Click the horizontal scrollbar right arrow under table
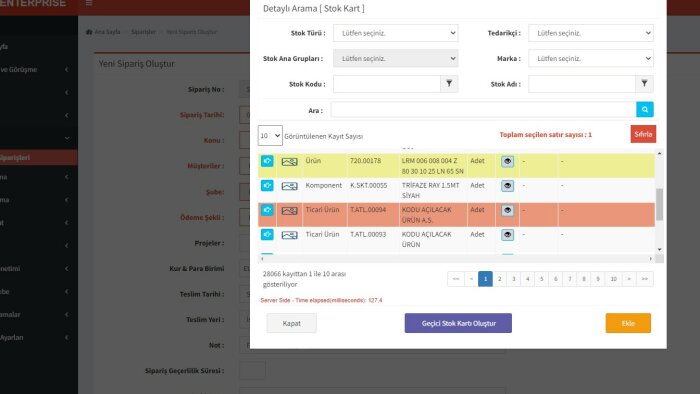 pos(650,258)
